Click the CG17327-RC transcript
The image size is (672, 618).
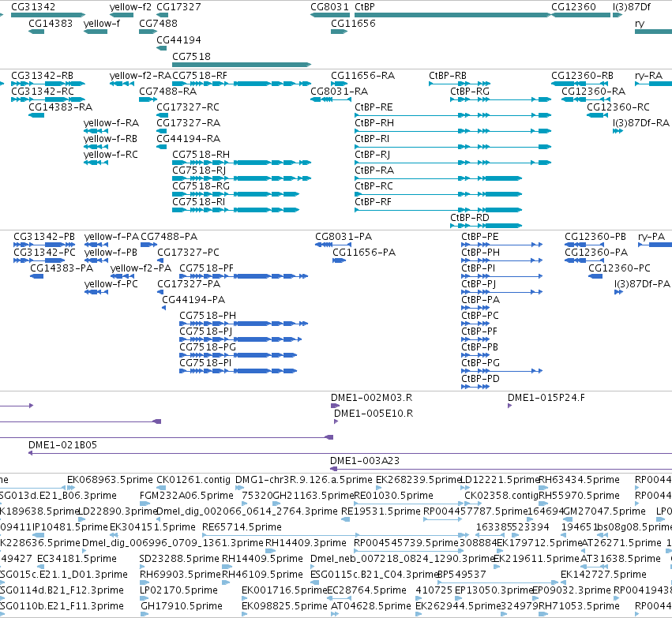tap(163, 115)
